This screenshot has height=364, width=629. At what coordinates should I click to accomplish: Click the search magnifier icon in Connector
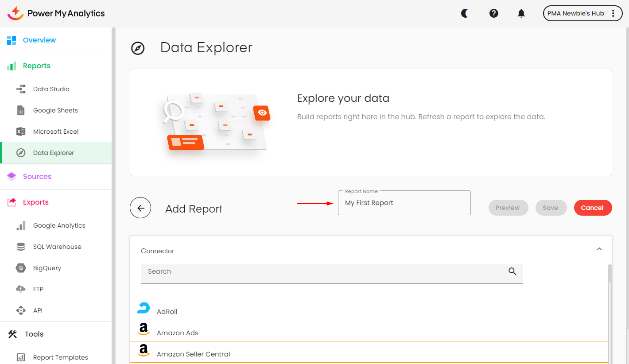[513, 271]
